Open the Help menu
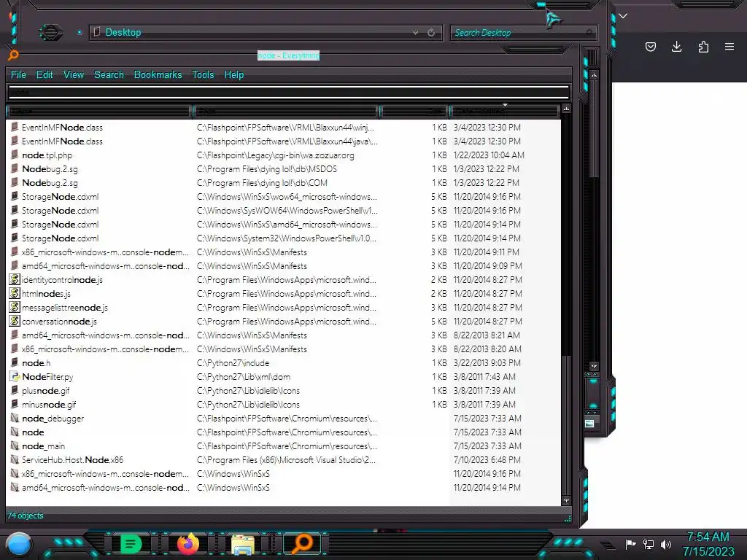This screenshot has width=747, height=560. (234, 75)
